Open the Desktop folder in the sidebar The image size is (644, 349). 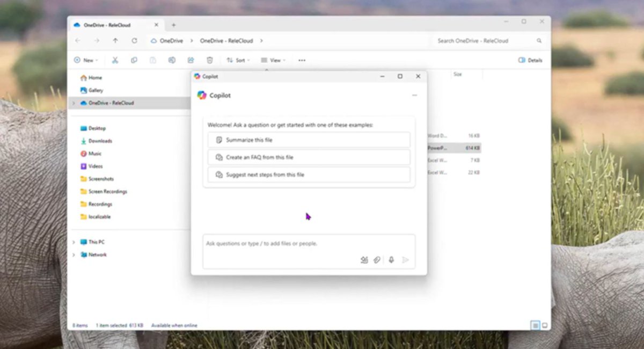click(93, 128)
